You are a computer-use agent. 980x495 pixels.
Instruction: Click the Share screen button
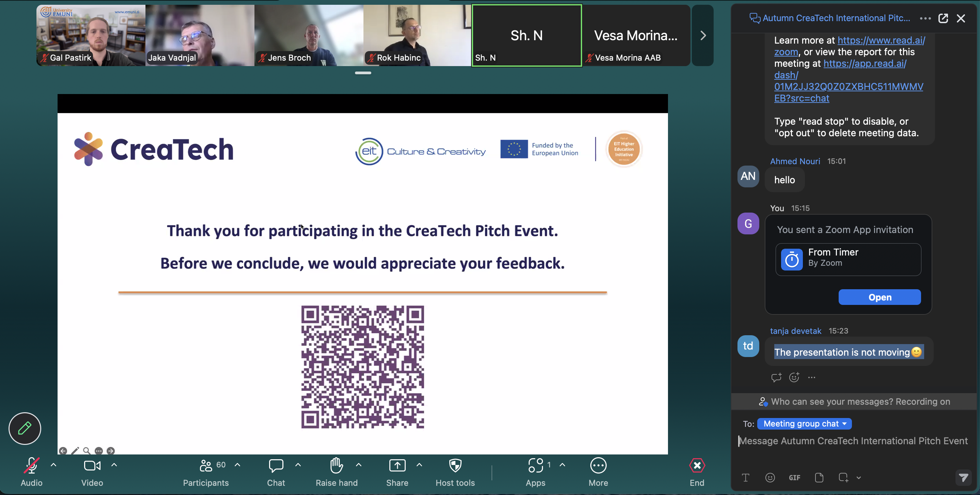tap(397, 472)
